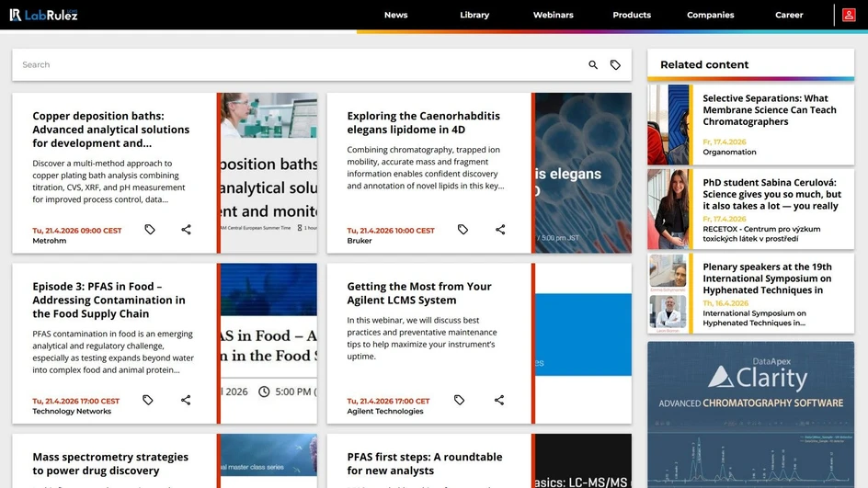Open Episode 3: PFAS in Food title
This screenshot has width=868, height=488.
pyautogui.click(x=109, y=300)
